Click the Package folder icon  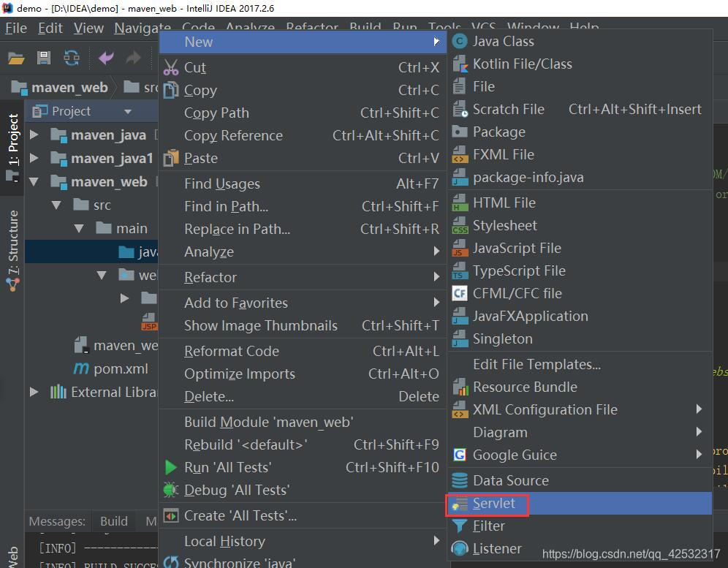click(x=460, y=132)
